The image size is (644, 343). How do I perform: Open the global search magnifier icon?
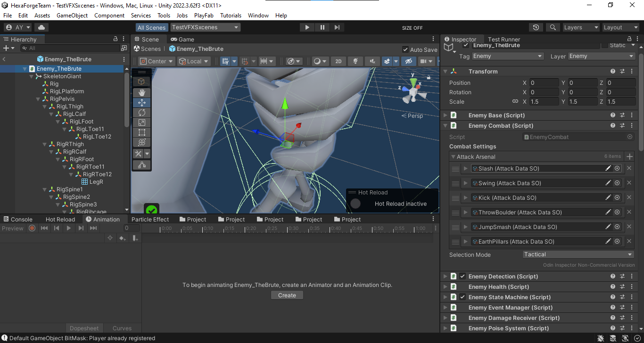[553, 27]
